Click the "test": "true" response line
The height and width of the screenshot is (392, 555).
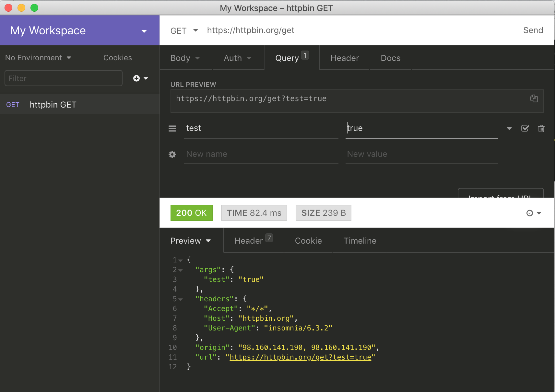[234, 279]
